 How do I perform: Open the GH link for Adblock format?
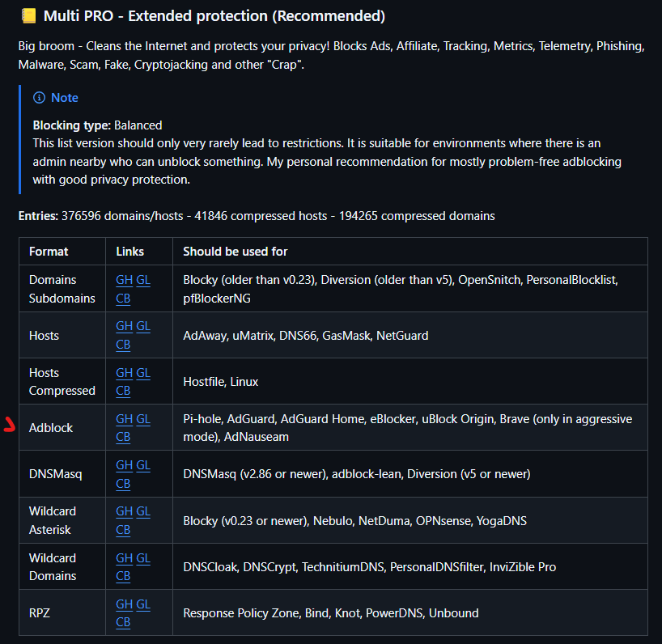coord(124,418)
